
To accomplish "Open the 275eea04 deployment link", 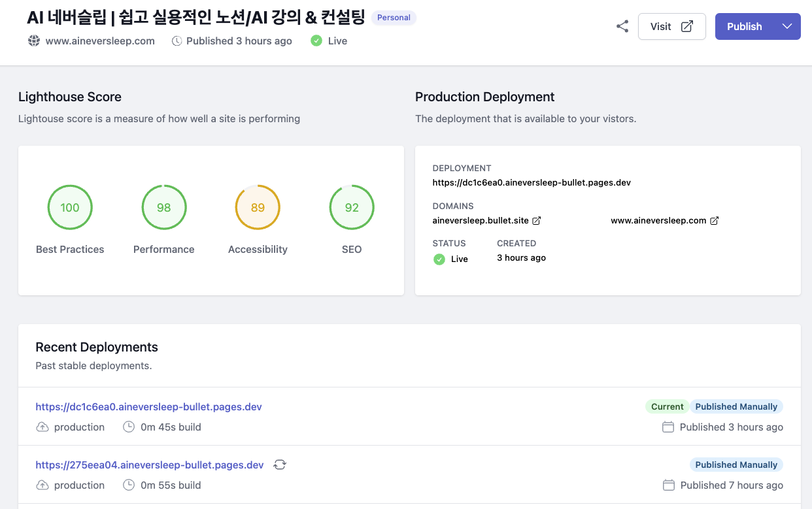I will 149,465.
